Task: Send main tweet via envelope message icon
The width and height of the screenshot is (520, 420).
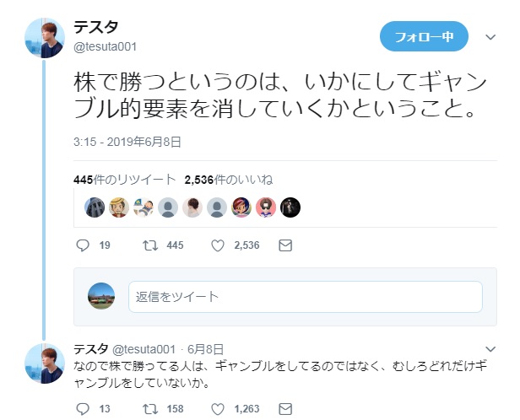Action: pyautogui.click(x=285, y=245)
